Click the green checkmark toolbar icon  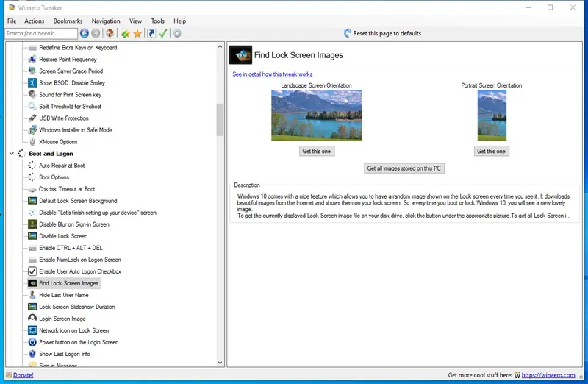[x=162, y=33]
